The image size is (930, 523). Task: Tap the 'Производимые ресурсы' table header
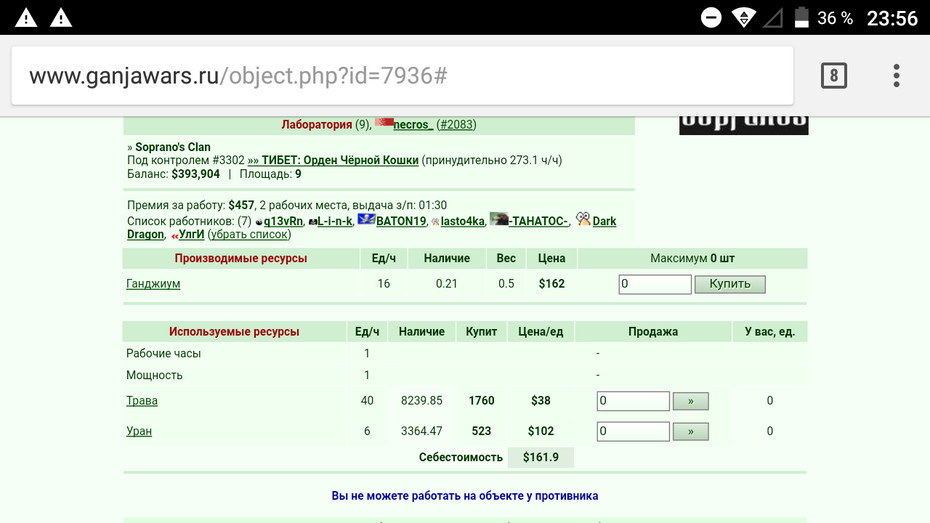[241, 259]
